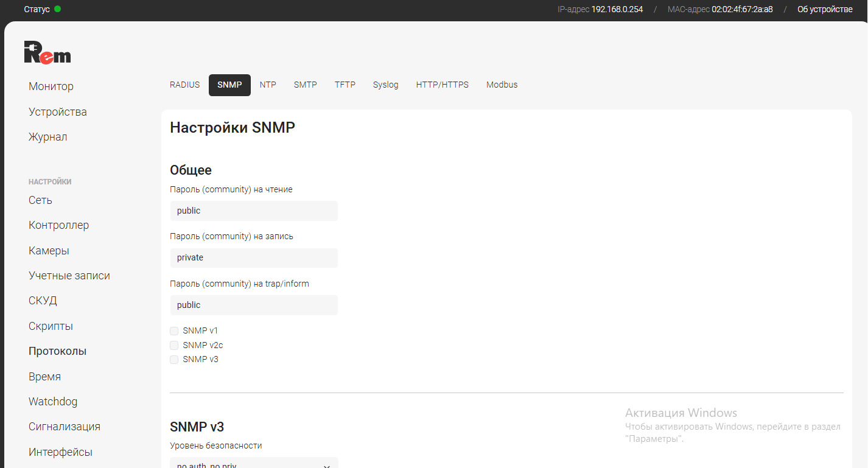Switch to the RADIUS tab
This screenshot has height=468, width=868.
[184, 85]
